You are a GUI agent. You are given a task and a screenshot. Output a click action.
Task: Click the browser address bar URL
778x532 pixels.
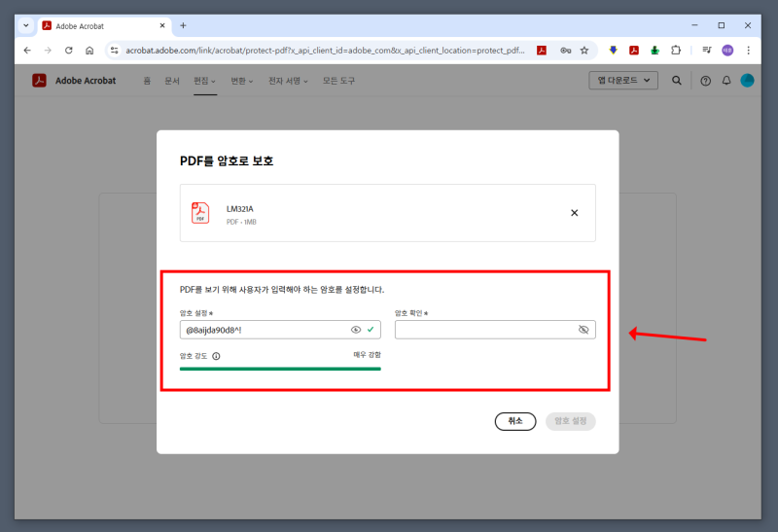point(325,51)
